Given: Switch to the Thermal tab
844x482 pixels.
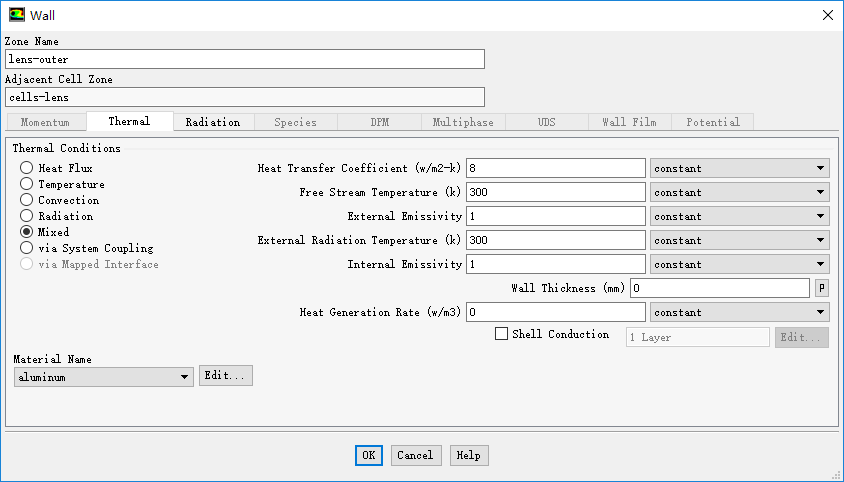Looking at the screenshot, I should (x=129, y=121).
